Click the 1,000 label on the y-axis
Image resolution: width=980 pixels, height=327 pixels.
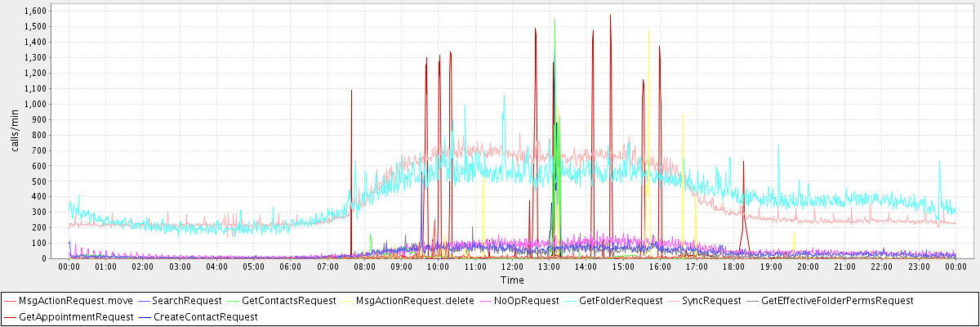[34, 104]
